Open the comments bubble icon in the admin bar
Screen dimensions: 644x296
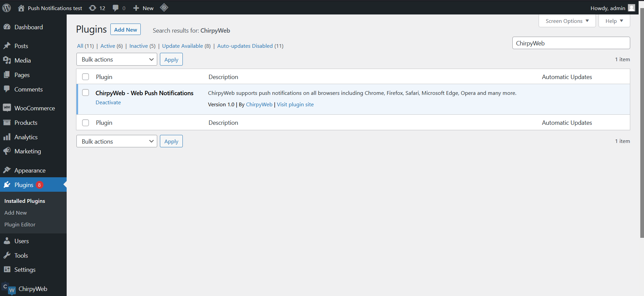115,8
